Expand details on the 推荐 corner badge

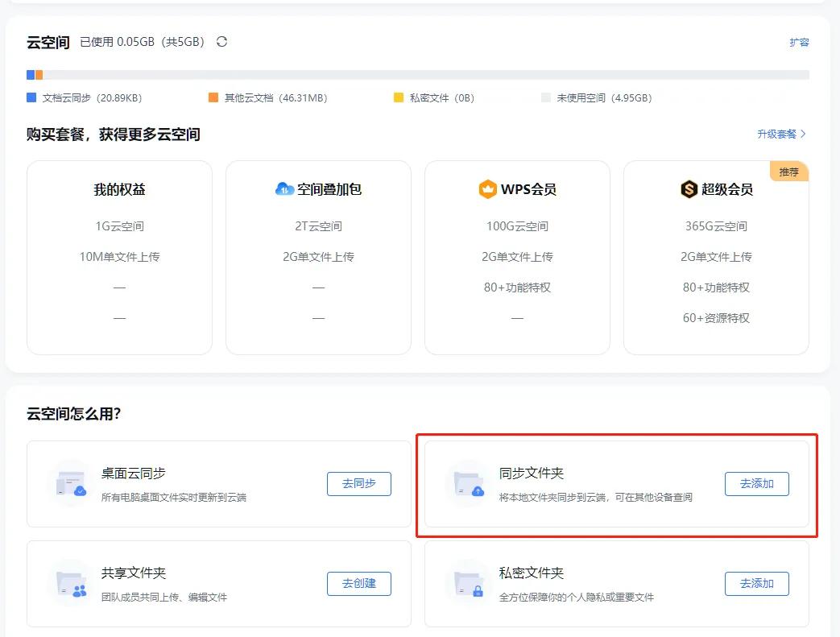[789, 171]
